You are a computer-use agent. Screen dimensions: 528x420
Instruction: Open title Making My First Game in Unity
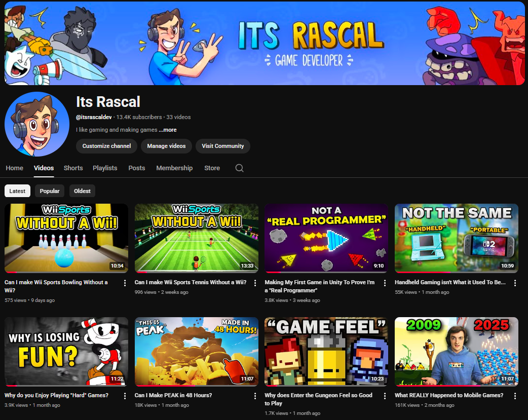point(319,286)
